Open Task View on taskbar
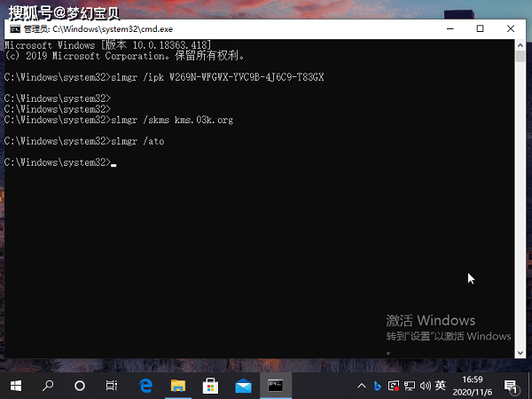The width and height of the screenshot is (532, 399). click(x=112, y=386)
